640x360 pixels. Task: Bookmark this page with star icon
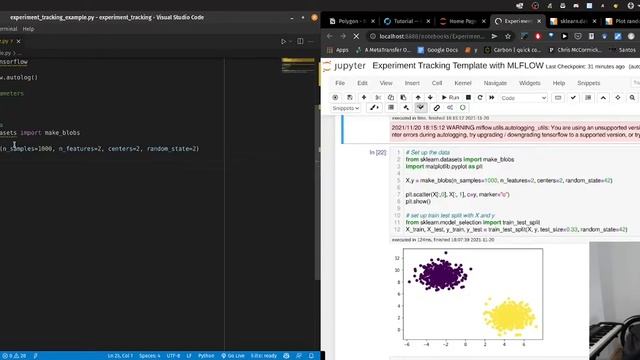[508, 36]
